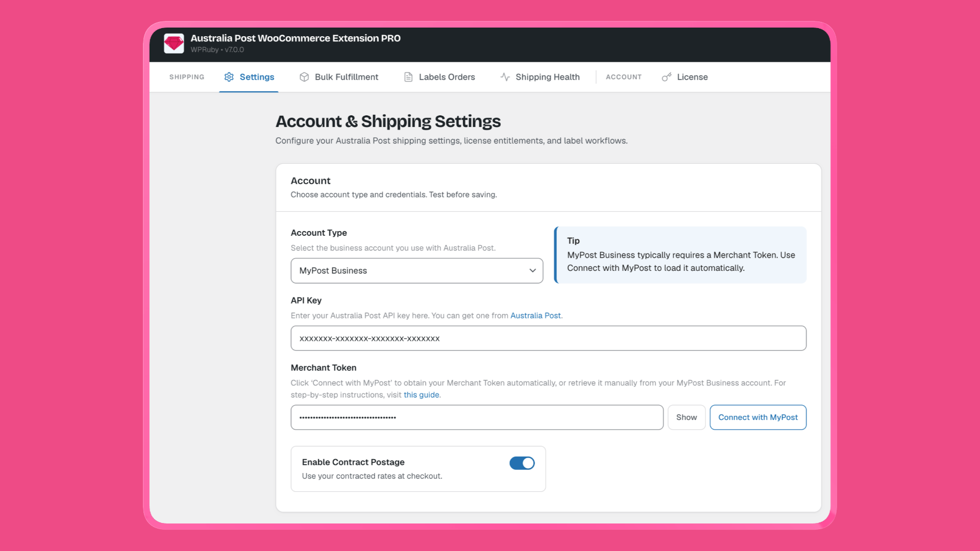Click the Settings gear icon

229,77
